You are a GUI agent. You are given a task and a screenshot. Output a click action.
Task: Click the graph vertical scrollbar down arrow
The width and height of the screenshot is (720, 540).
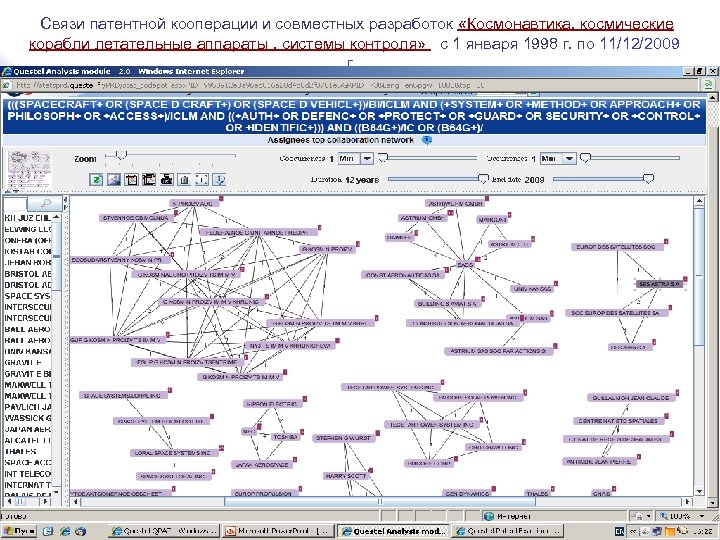[x=699, y=491]
